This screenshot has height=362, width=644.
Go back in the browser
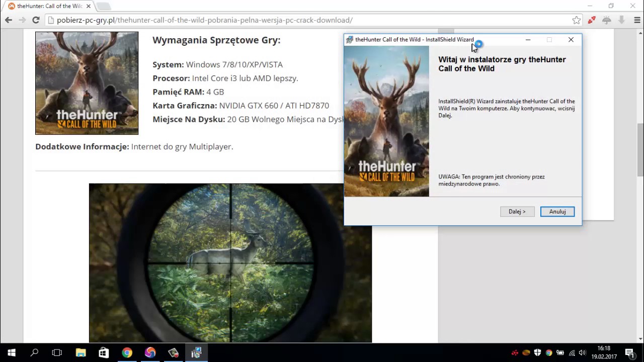(9, 20)
